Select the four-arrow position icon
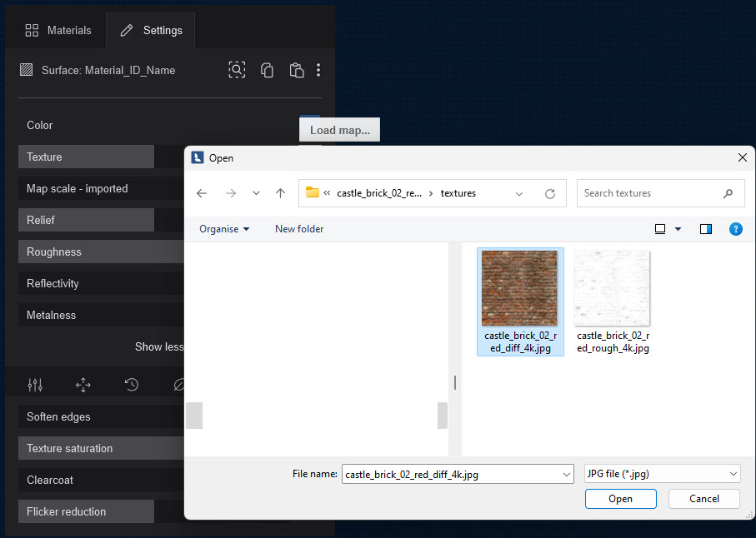This screenshot has width=756, height=538. click(x=83, y=385)
